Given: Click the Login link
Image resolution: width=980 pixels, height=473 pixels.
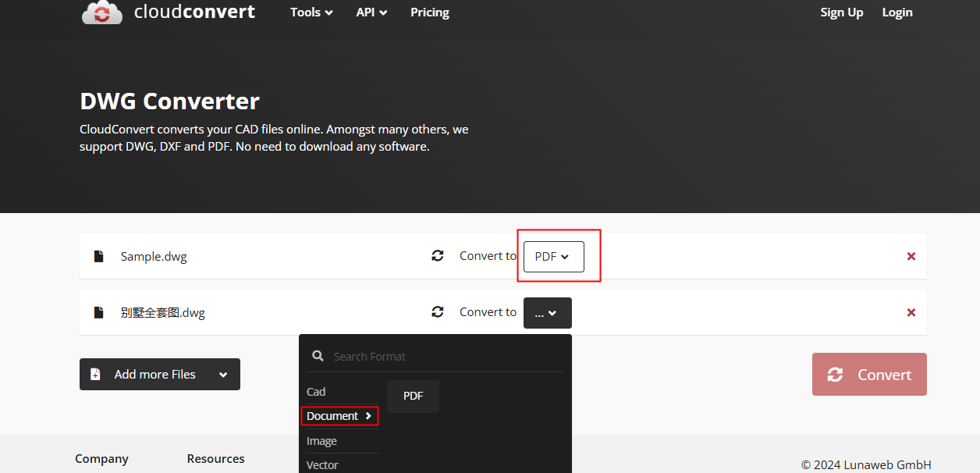Looking at the screenshot, I should (x=897, y=12).
